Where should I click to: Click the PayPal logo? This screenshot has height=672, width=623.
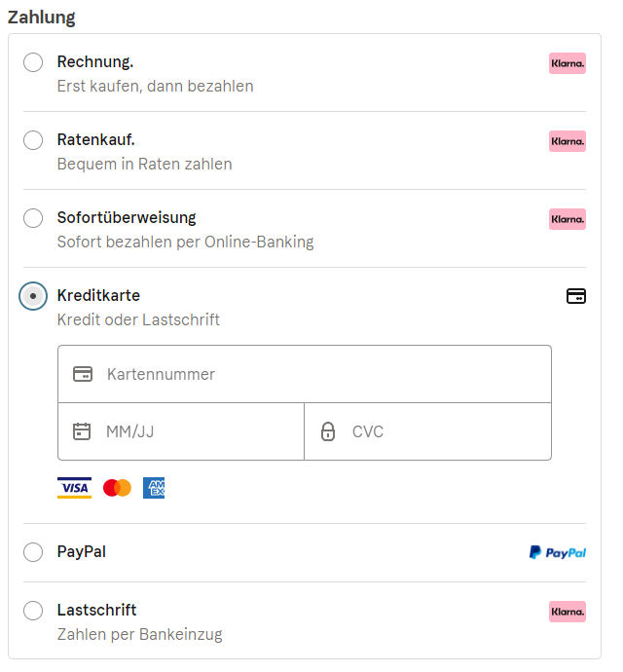tap(558, 552)
